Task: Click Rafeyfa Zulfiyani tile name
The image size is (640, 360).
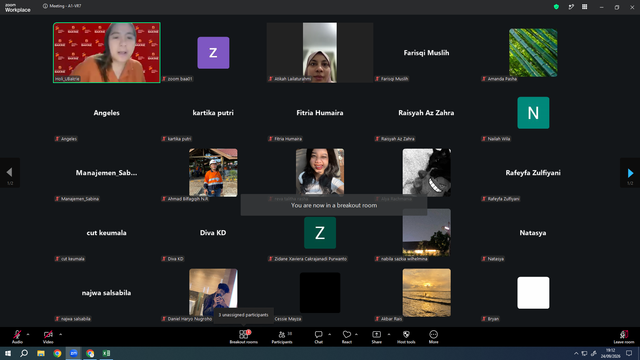Action: click(x=533, y=173)
